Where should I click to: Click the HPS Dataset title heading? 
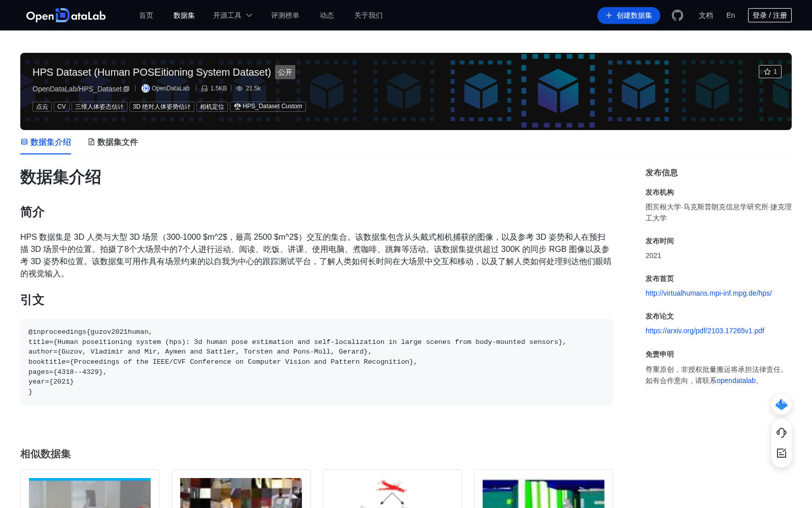pyautogui.click(x=152, y=72)
